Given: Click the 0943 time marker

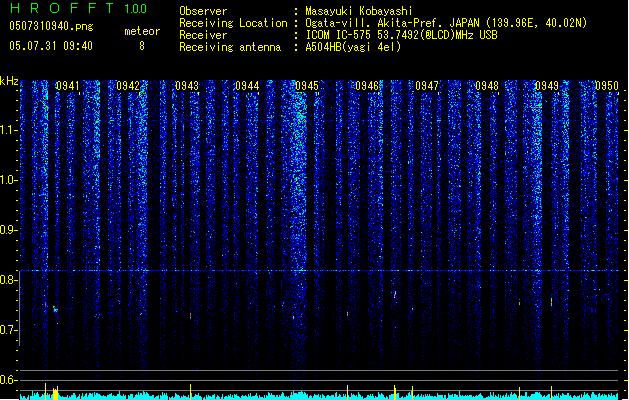Looking at the screenshot, I should pyautogui.click(x=187, y=86).
